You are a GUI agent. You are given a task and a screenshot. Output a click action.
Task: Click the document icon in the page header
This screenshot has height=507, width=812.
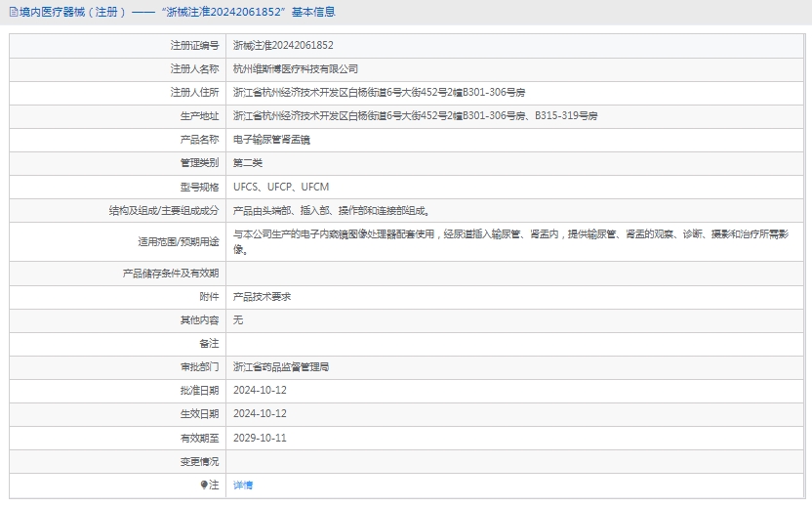(x=12, y=12)
